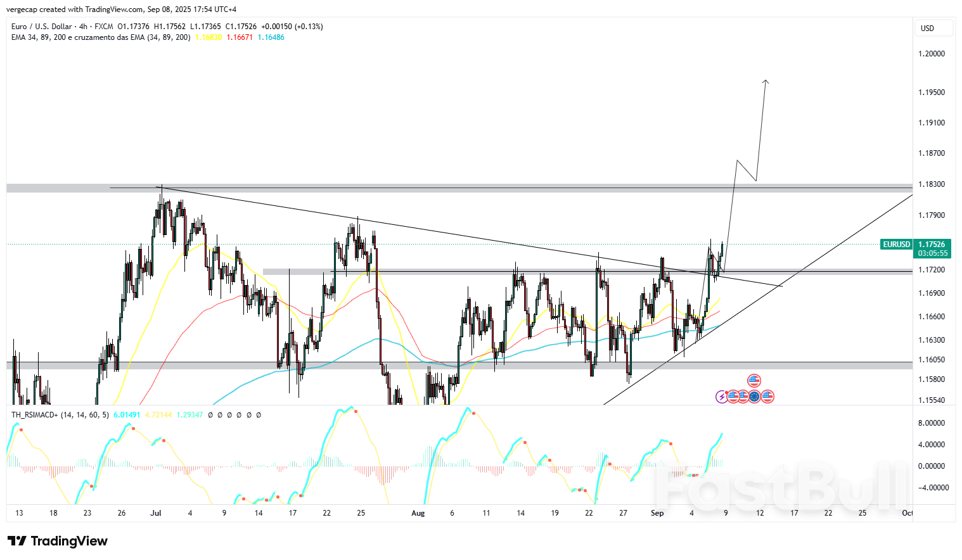
Task: Open the USD currency selector at top right
Action: [933, 28]
